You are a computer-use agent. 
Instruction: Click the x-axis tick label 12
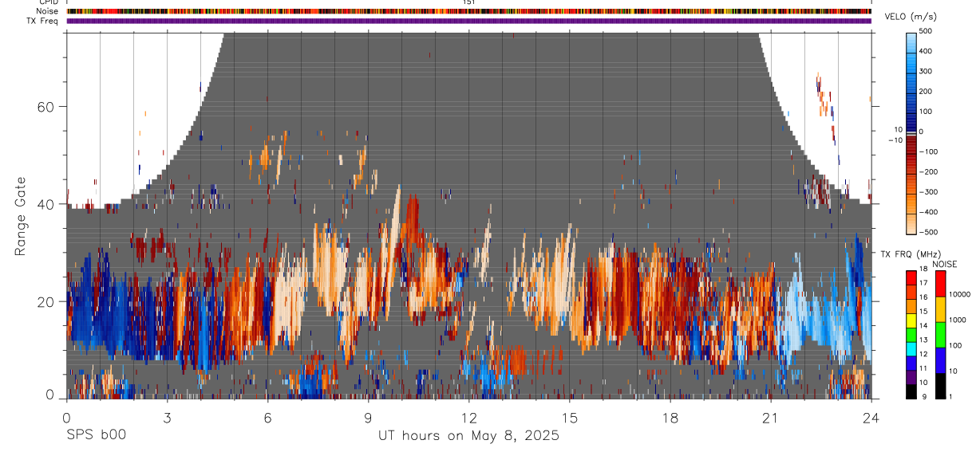[469, 418]
